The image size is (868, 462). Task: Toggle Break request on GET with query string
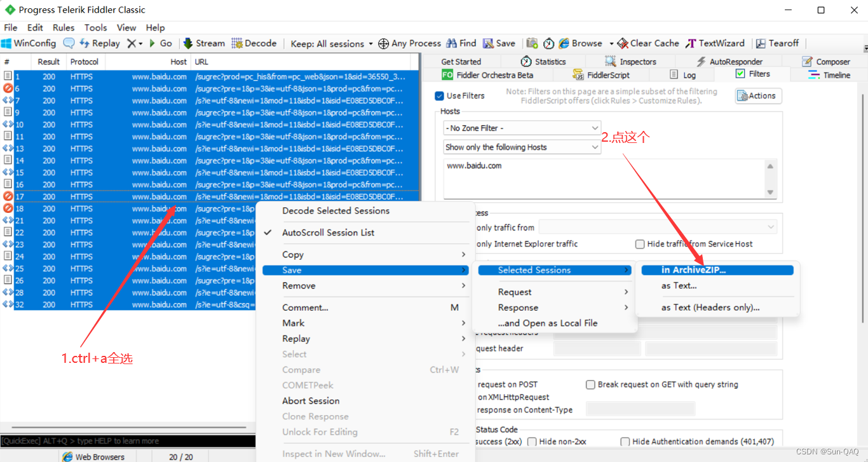(x=590, y=384)
